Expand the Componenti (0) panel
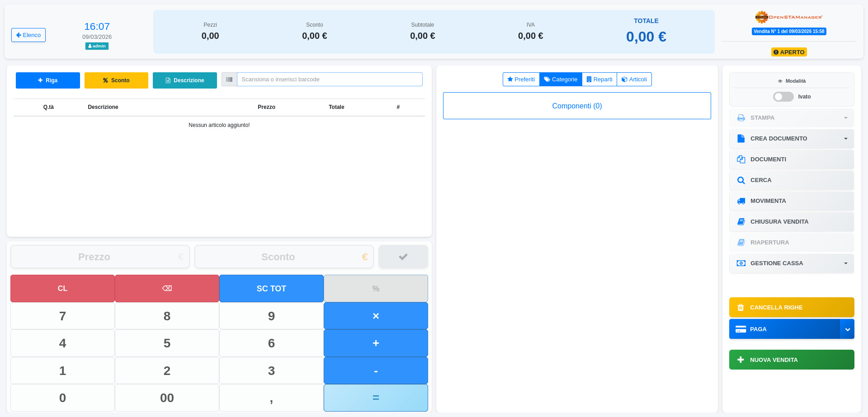 point(577,106)
